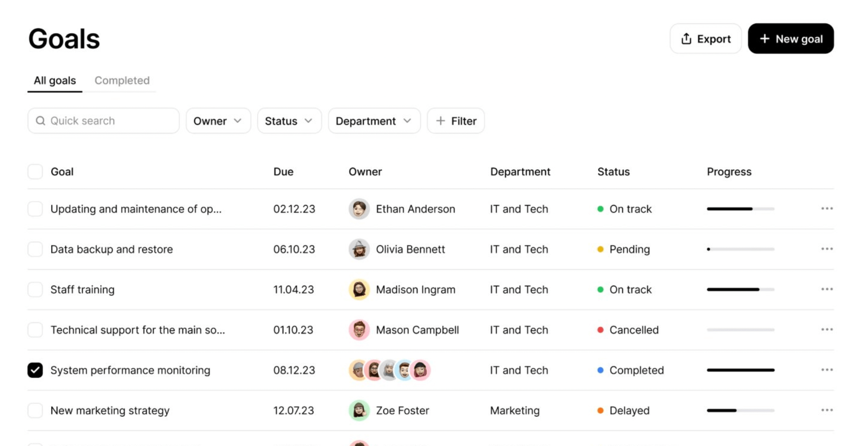
Task: Expand the Owner filter dropdown
Action: tap(218, 121)
